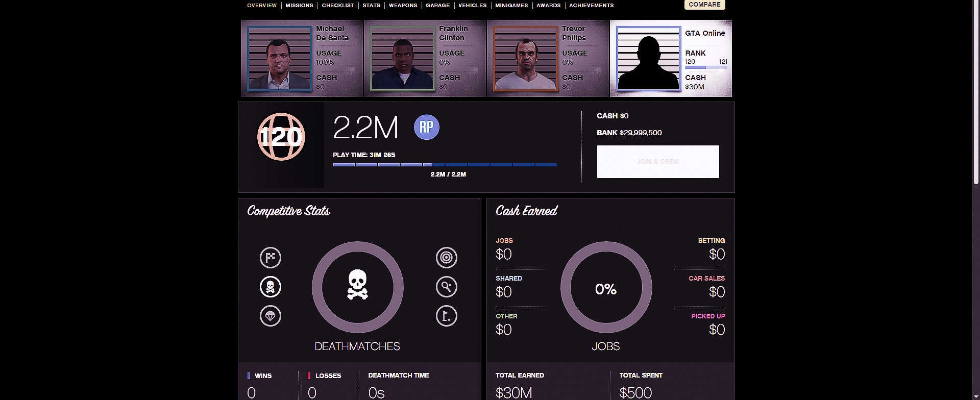Click the large skull in the ring

pos(358,285)
